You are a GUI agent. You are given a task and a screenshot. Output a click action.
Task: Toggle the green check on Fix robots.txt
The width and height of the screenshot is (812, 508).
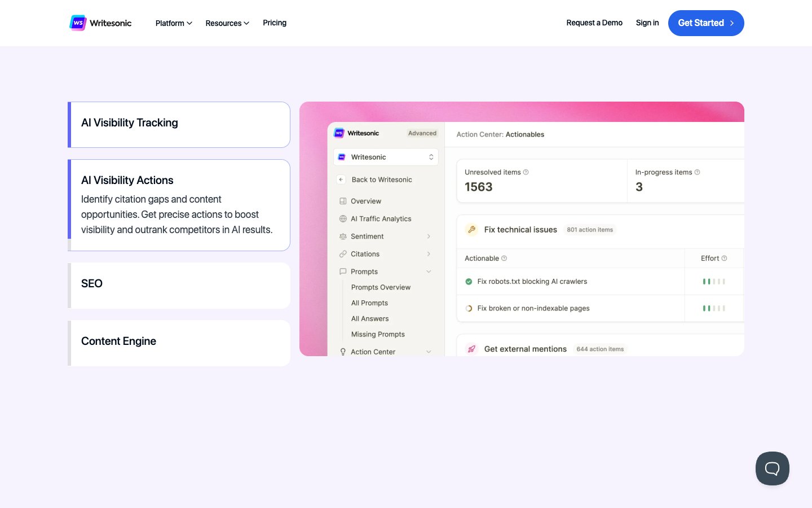click(x=469, y=282)
